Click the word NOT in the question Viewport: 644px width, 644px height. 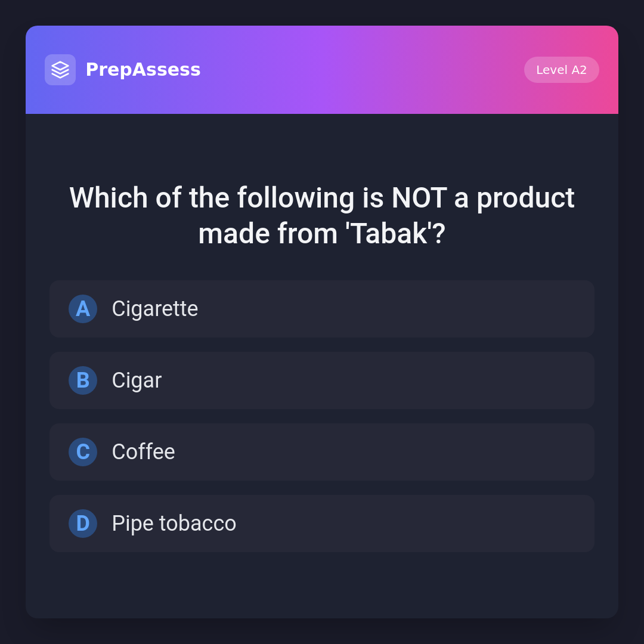(419, 198)
